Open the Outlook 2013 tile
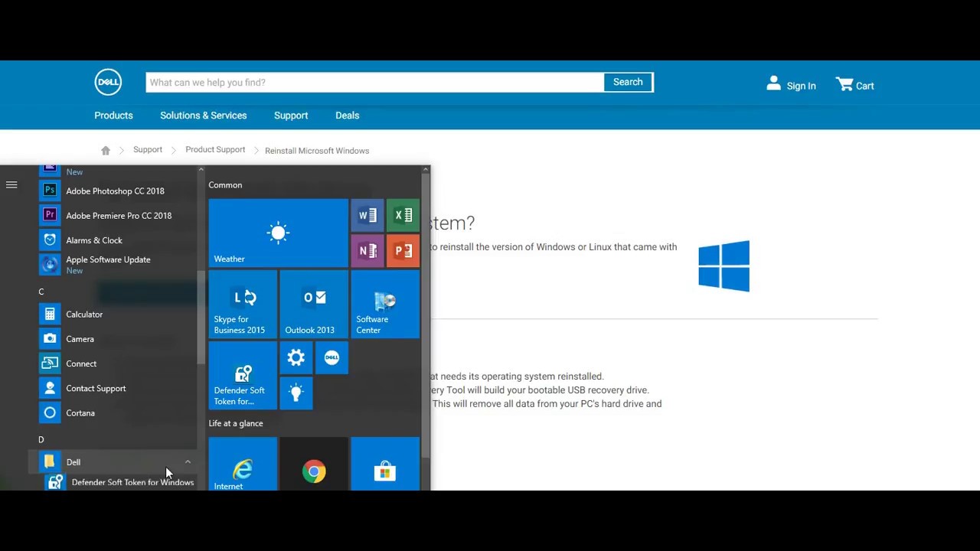This screenshot has height=551, width=980. pyautogui.click(x=314, y=305)
